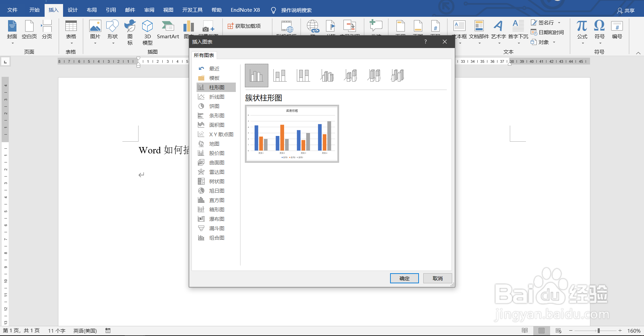Image resolution: width=644 pixels, height=336 pixels.
Task: Choose 直方图 histogram category
Action: [216, 200]
